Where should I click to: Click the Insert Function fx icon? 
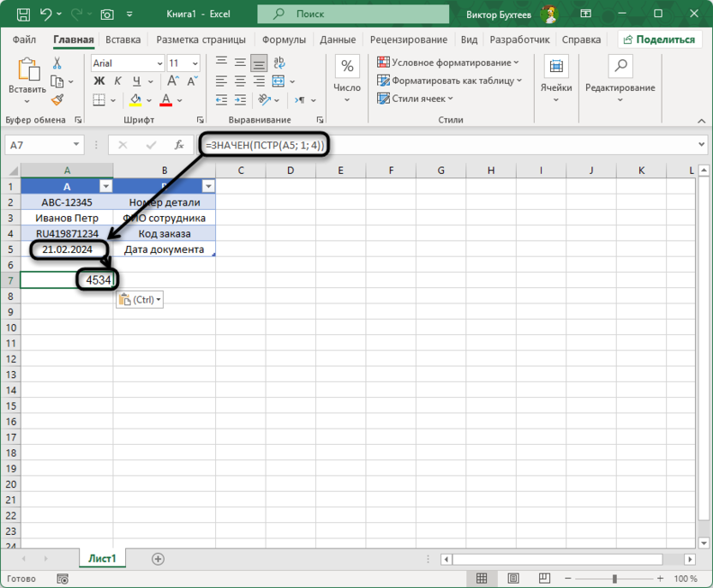pos(179,146)
